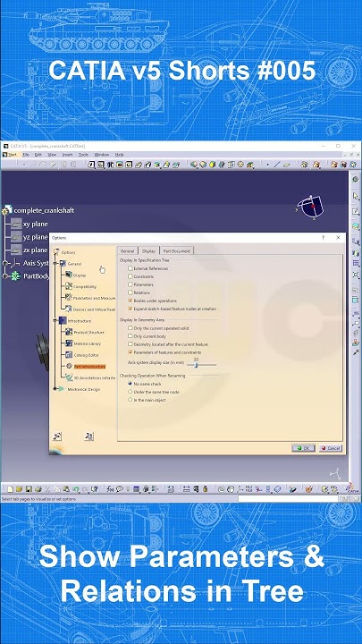
Task: Expand the Mechanical Design node
Action: [55, 388]
